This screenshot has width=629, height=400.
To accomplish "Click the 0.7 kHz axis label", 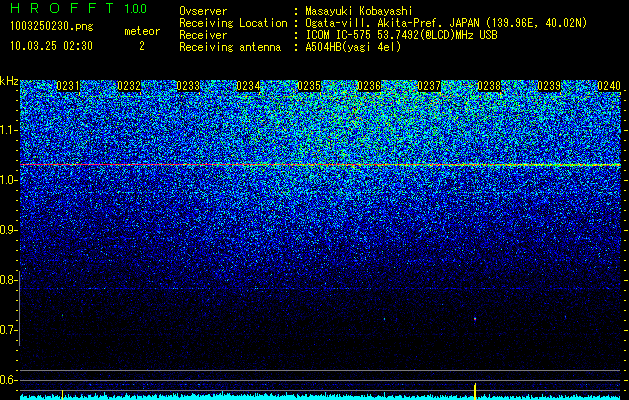I will click(x=7, y=330).
